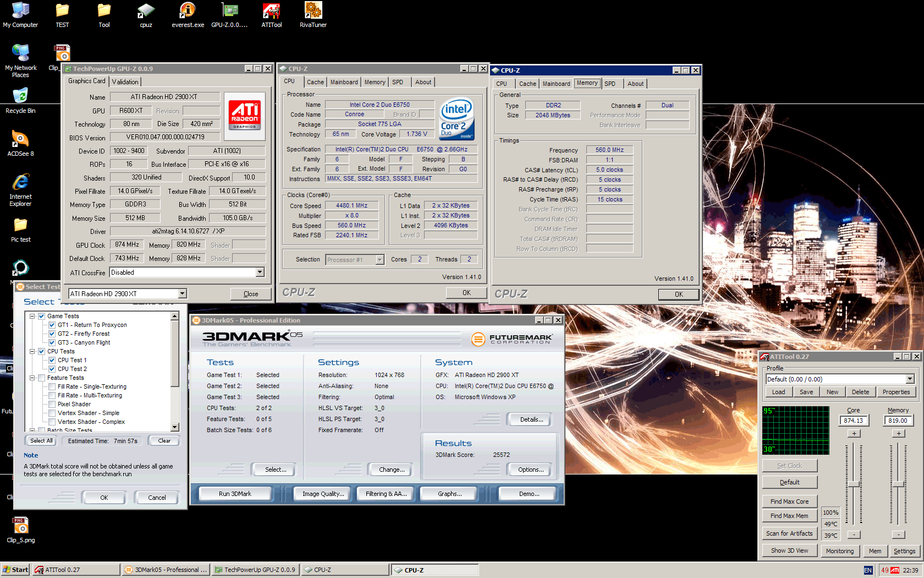Open the Processor #1 selection dropdown in CPU-Z

[x=380, y=260]
